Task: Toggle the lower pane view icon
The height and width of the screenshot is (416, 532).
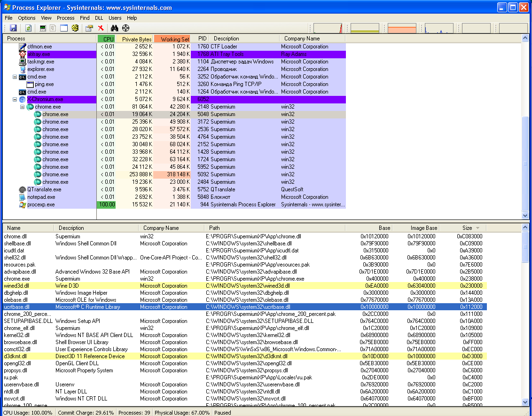Action: click(x=64, y=28)
